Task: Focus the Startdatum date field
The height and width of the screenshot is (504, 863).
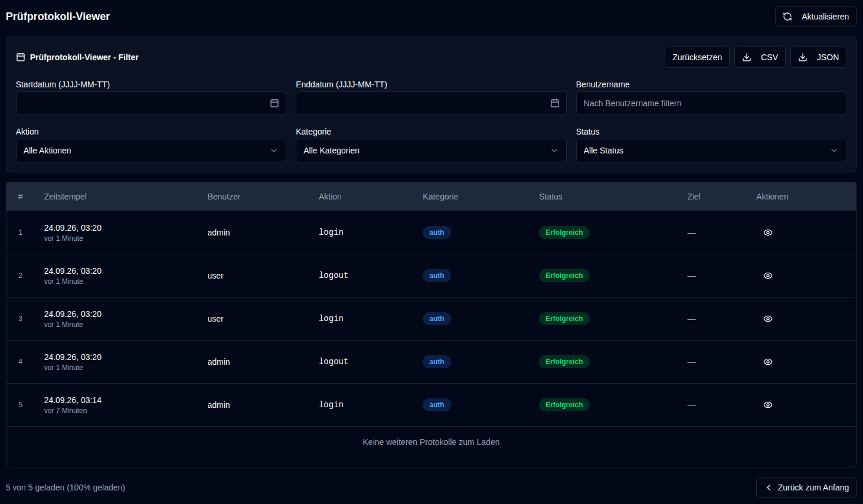Action: [x=151, y=103]
